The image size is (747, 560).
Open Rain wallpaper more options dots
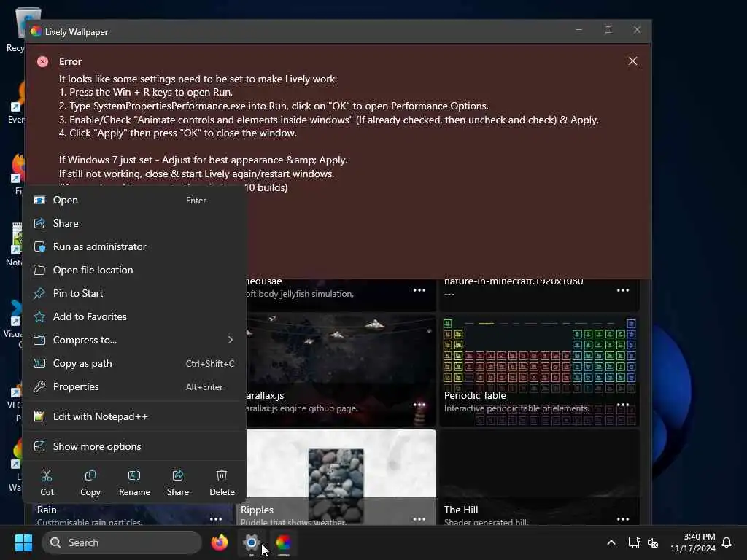[x=216, y=518]
